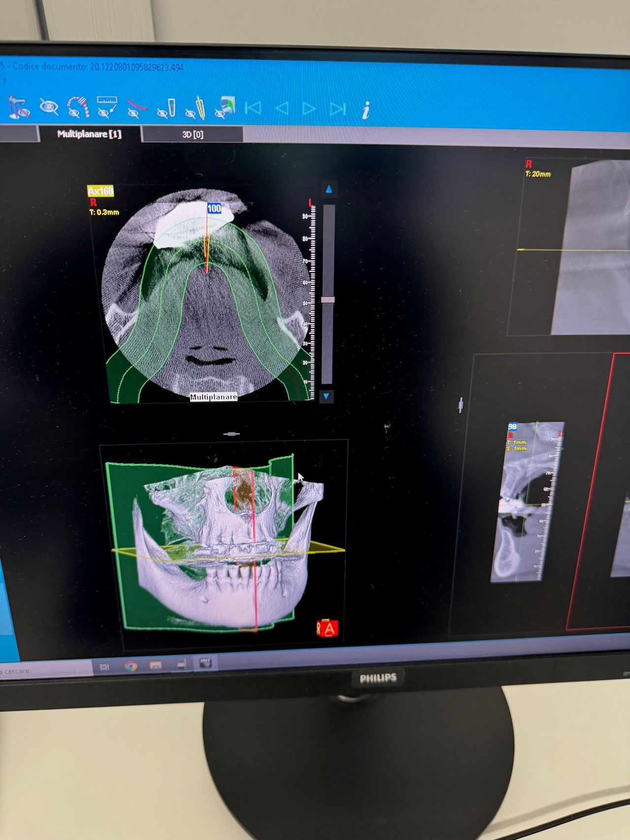Screen dimensions: 630x840
Task: Click the pink nerve canal curve icon
Action: (136, 108)
